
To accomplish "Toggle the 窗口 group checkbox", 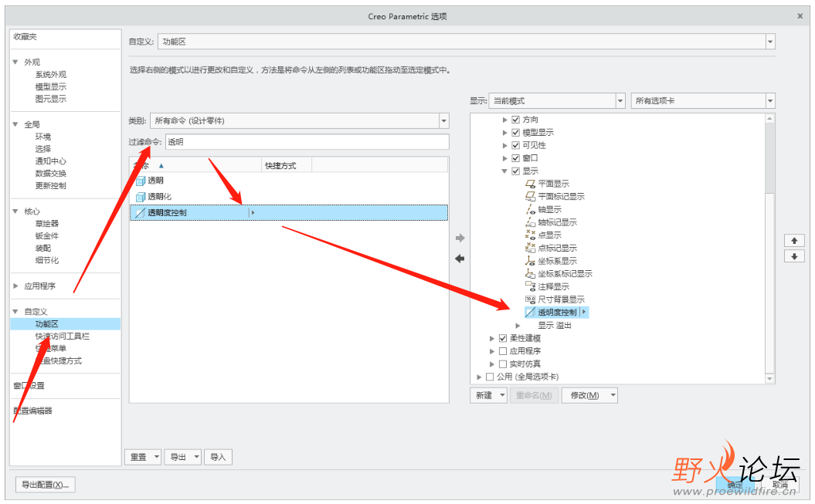I will pos(515,158).
